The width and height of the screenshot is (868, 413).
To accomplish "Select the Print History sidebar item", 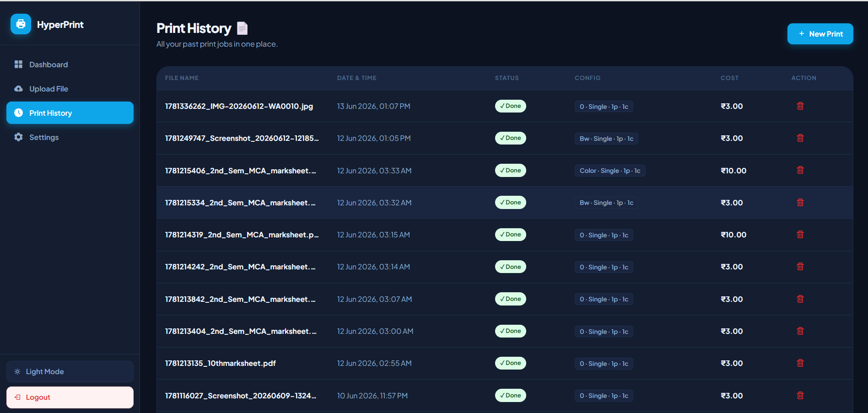I will [70, 113].
